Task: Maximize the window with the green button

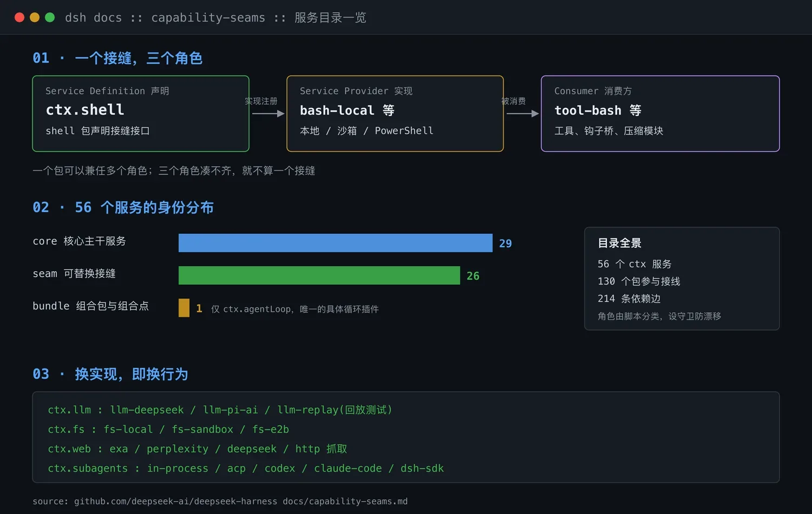Action: click(50, 17)
